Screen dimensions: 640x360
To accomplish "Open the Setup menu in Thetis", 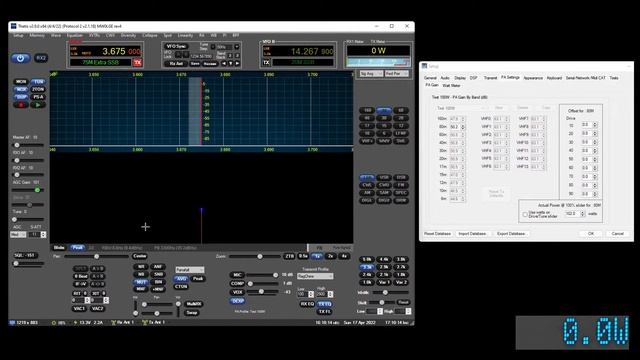I will [18, 36].
